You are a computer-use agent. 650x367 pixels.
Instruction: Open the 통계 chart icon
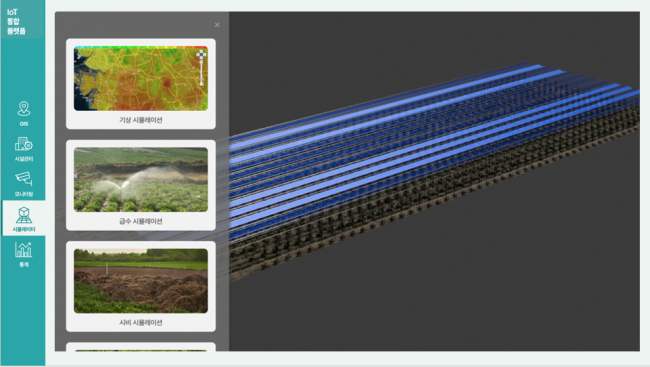pyautogui.click(x=24, y=250)
